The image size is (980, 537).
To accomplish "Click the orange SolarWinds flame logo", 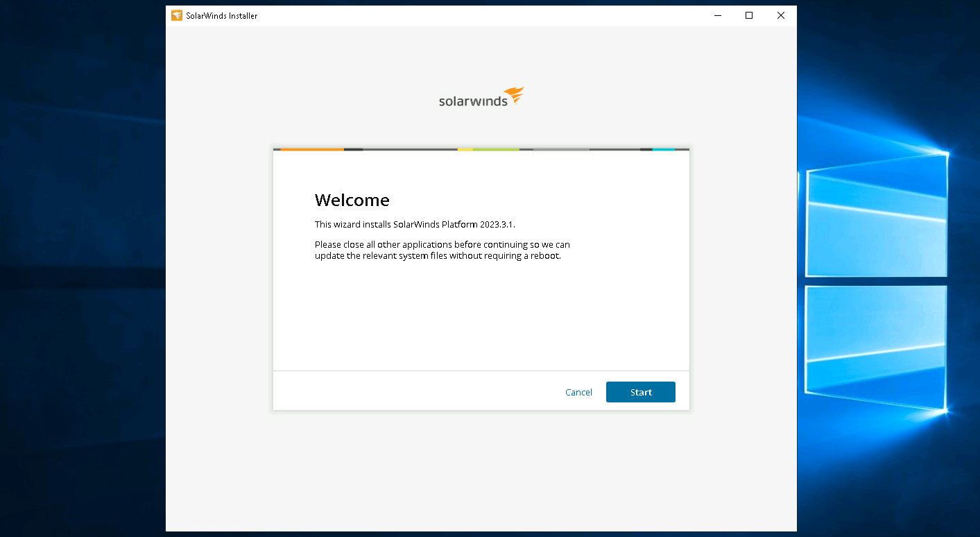I will pyautogui.click(x=514, y=95).
